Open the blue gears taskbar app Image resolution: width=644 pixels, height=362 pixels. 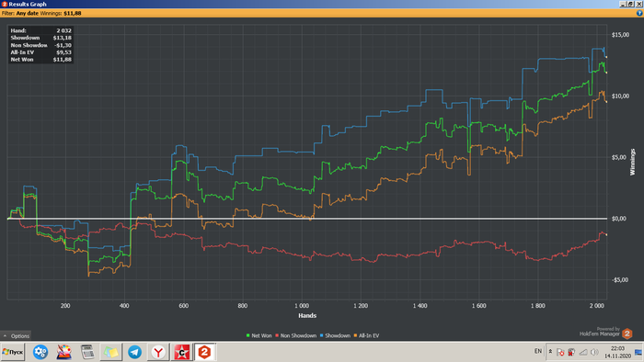click(40, 352)
